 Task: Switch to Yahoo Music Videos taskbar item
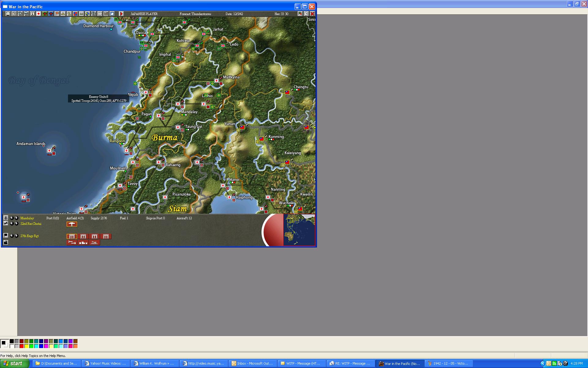tap(105, 363)
